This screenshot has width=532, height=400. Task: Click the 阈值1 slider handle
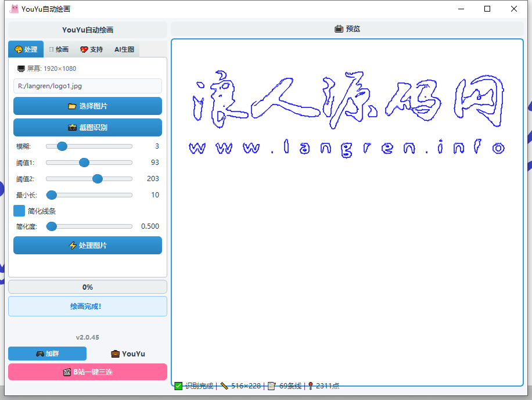point(84,163)
